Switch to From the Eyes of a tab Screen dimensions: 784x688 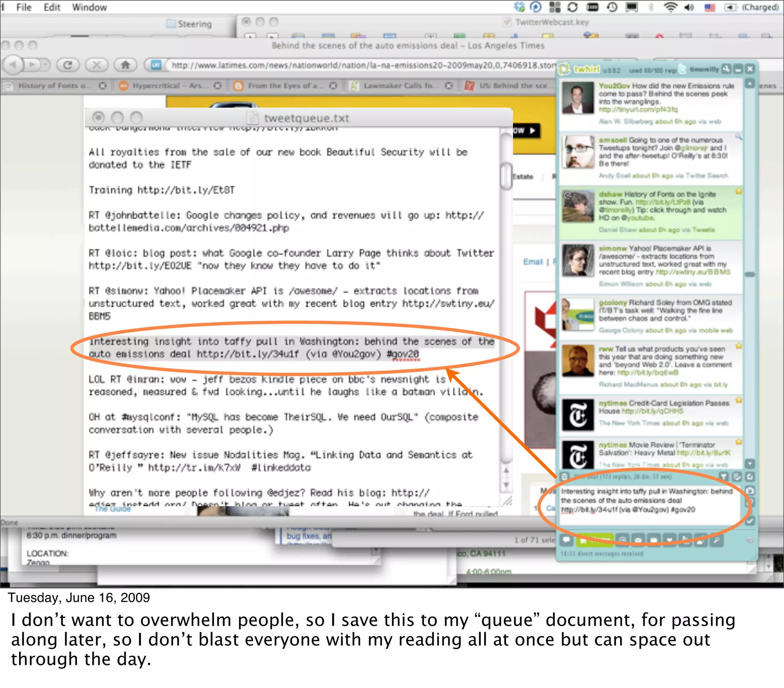[285, 85]
